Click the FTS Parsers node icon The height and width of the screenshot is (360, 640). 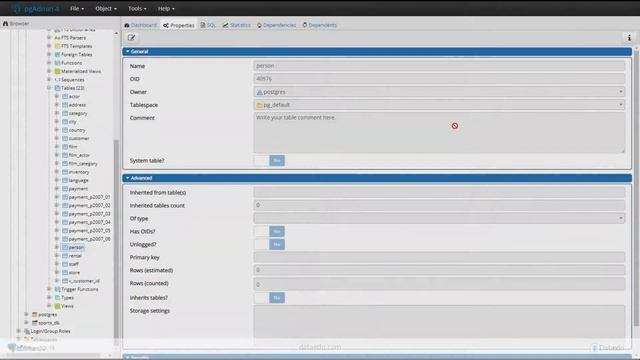[x=57, y=38]
